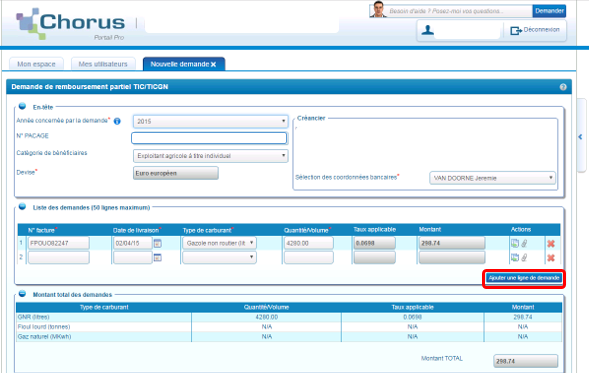Click the N° facture column header
Screen dimensions: 589x373
42,230
